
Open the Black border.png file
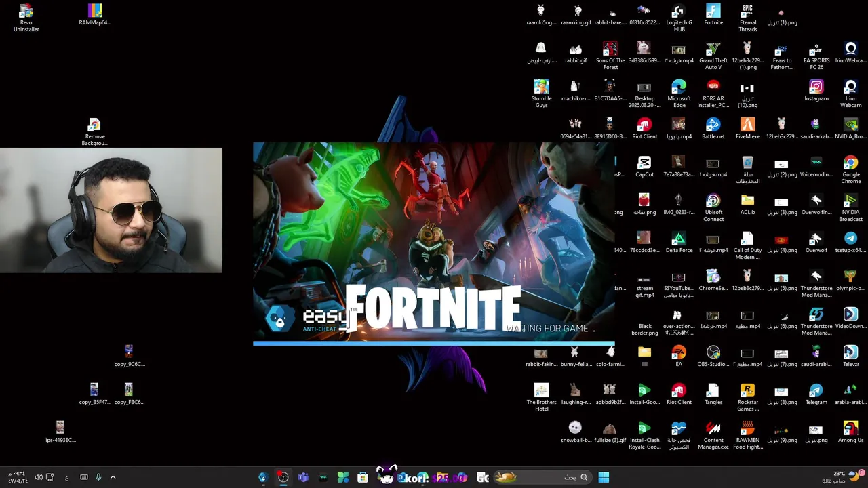click(644, 322)
